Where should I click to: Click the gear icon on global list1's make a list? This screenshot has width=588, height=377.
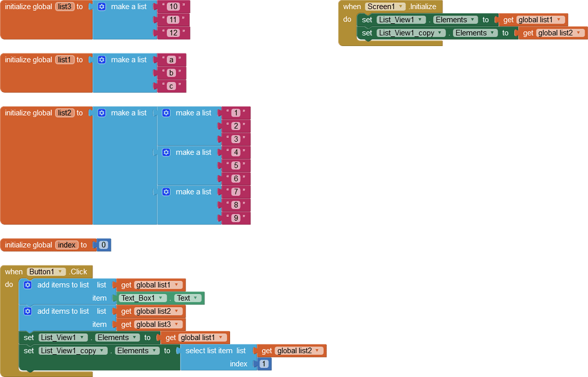(x=102, y=59)
